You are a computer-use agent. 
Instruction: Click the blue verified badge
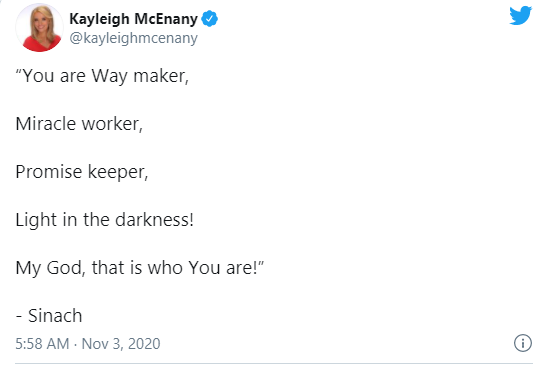(210, 19)
